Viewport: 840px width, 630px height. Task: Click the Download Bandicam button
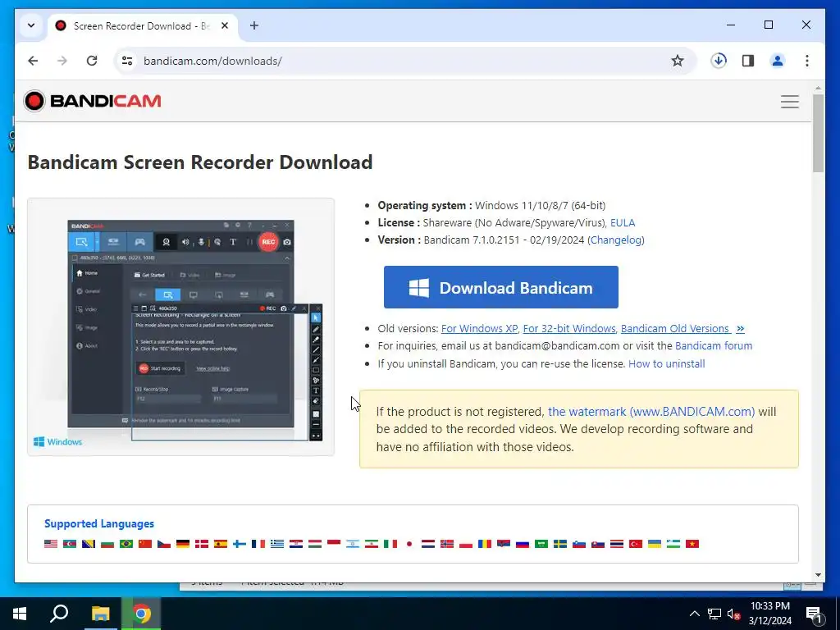501,287
